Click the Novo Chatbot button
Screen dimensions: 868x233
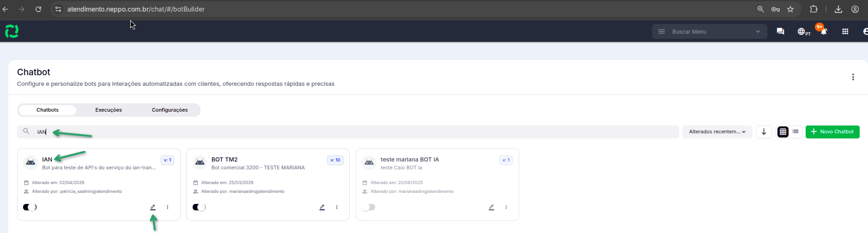coord(832,131)
